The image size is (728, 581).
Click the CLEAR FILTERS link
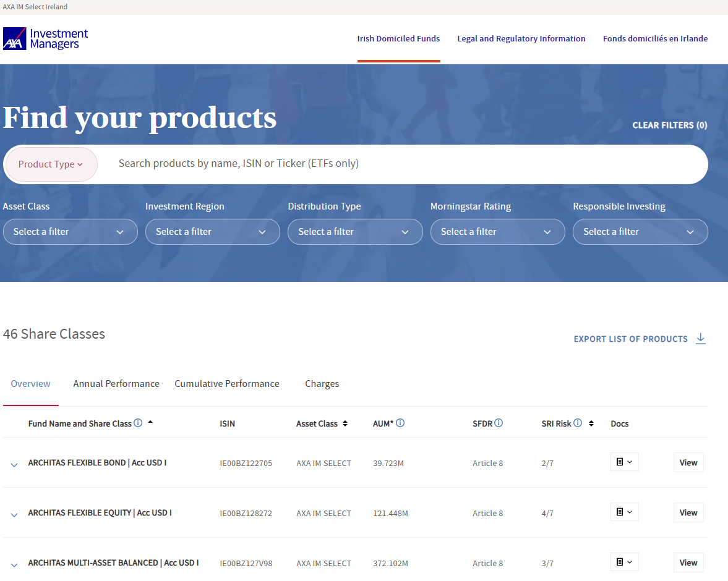669,125
